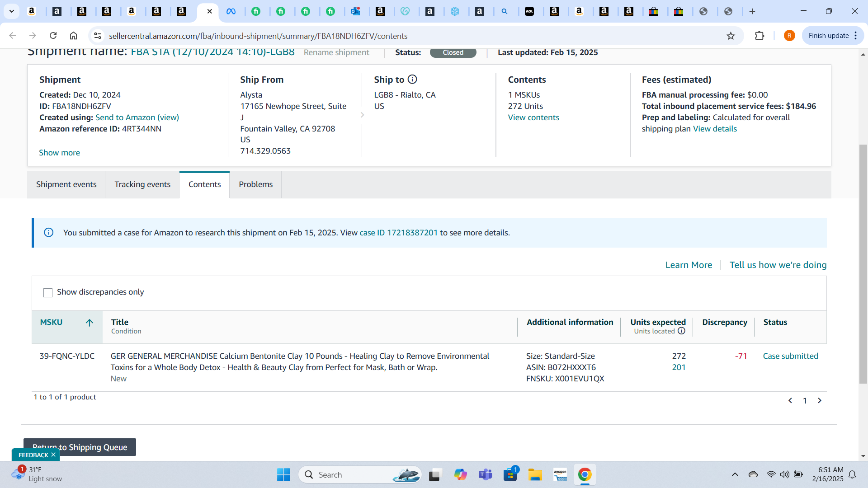Open Case submitted status link
The height and width of the screenshot is (488, 868).
(790, 356)
